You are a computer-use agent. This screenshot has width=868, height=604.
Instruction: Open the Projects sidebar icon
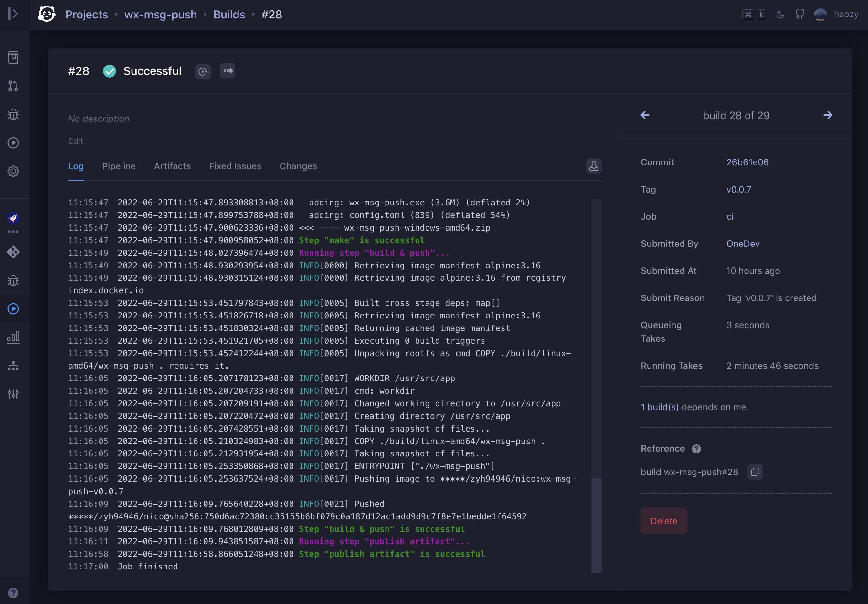[x=13, y=57]
